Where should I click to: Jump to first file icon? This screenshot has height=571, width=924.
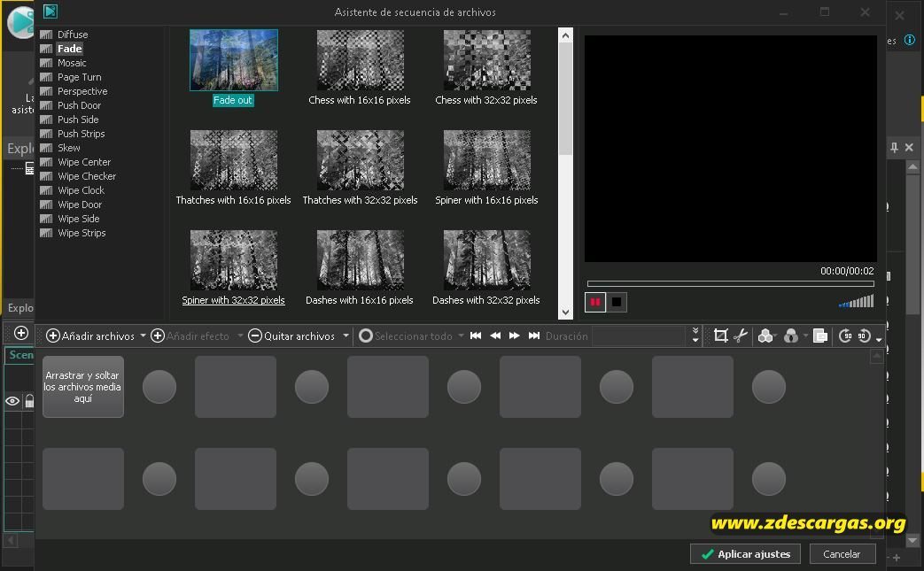pyautogui.click(x=476, y=336)
